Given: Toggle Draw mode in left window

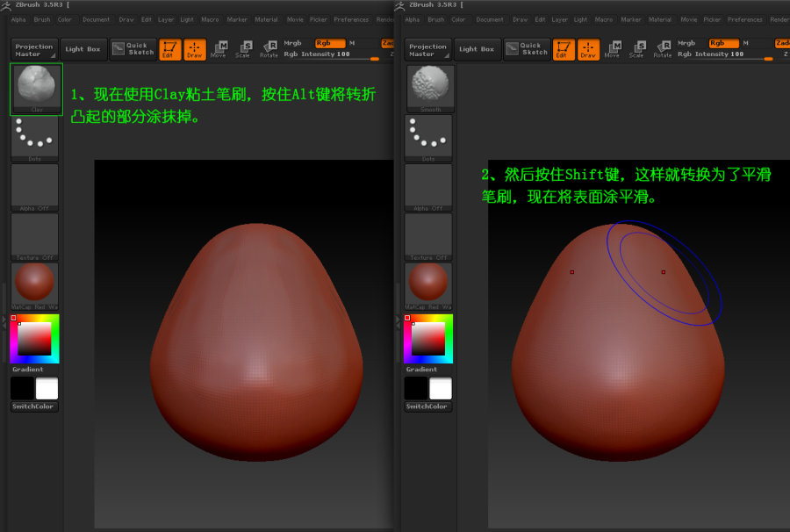Looking at the screenshot, I should click(x=195, y=49).
